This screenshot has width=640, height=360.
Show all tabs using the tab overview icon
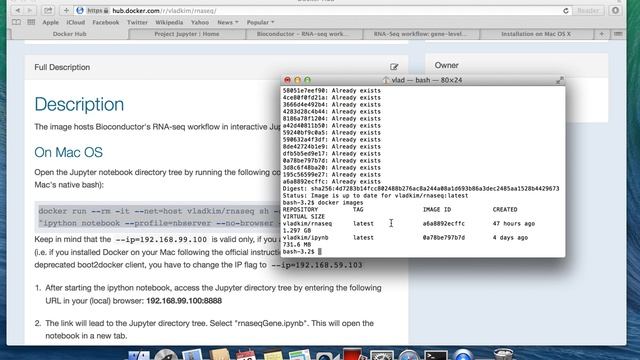click(x=618, y=34)
